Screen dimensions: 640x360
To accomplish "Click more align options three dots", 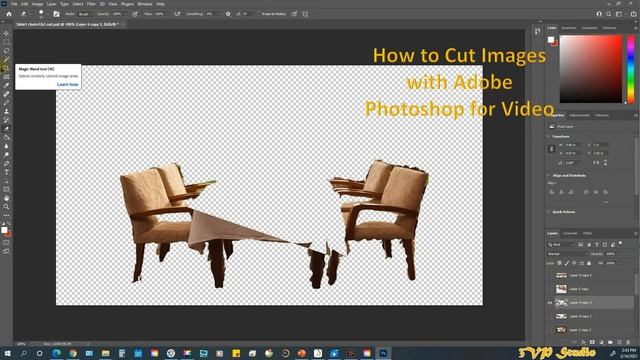I will [x=606, y=202].
